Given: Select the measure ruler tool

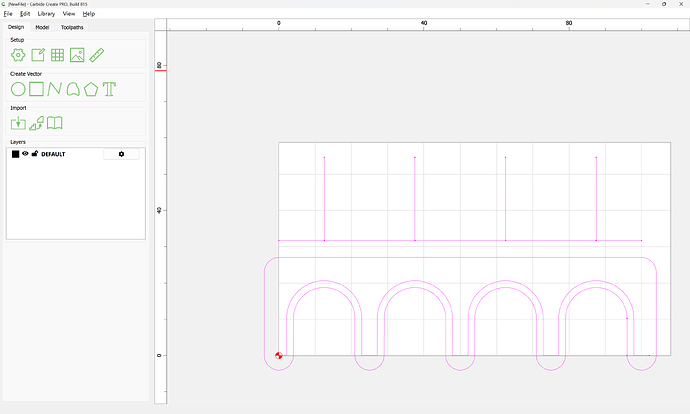Looking at the screenshot, I should pos(96,55).
